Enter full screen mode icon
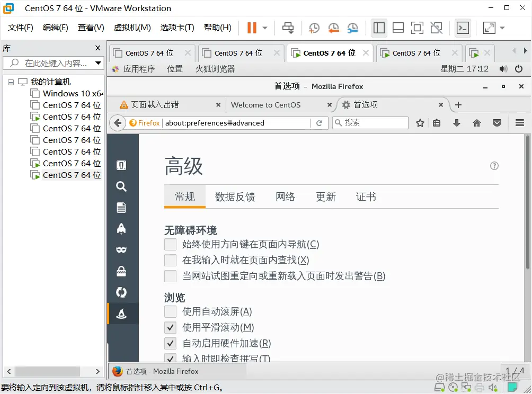The height and width of the screenshot is (394, 532). [417, 28]
